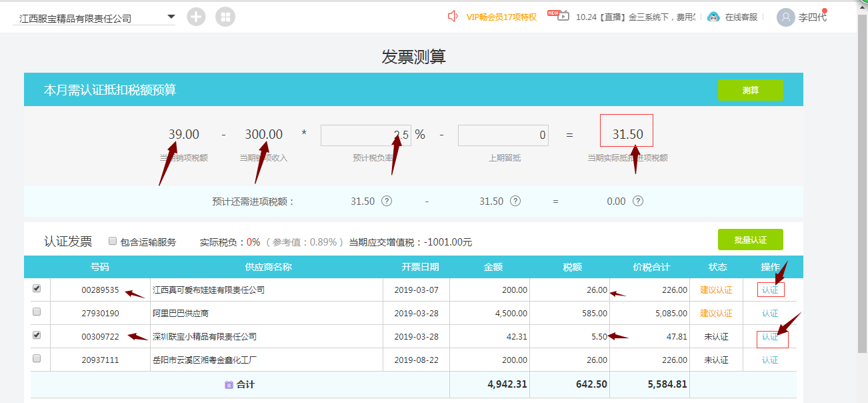Expand the company name dropdown arrow
The height and width of the screenshot is (403, 868).
[171, 17]
